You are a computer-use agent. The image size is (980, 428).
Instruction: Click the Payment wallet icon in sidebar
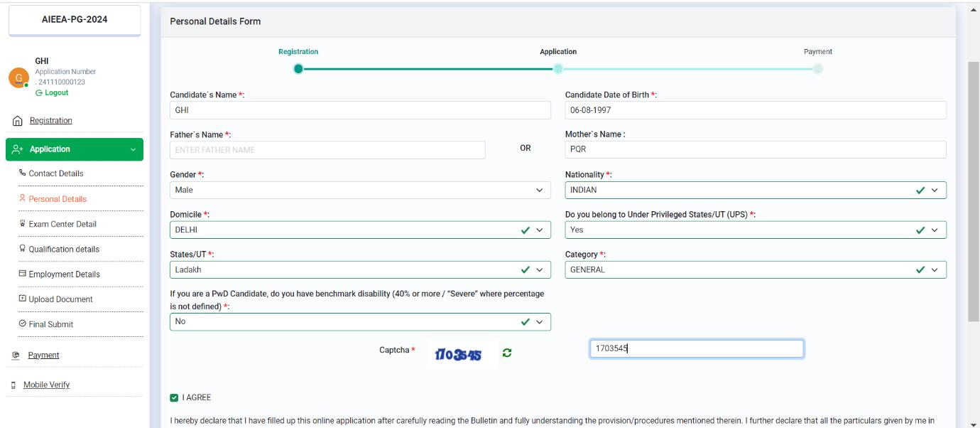(x=15, y=355)
